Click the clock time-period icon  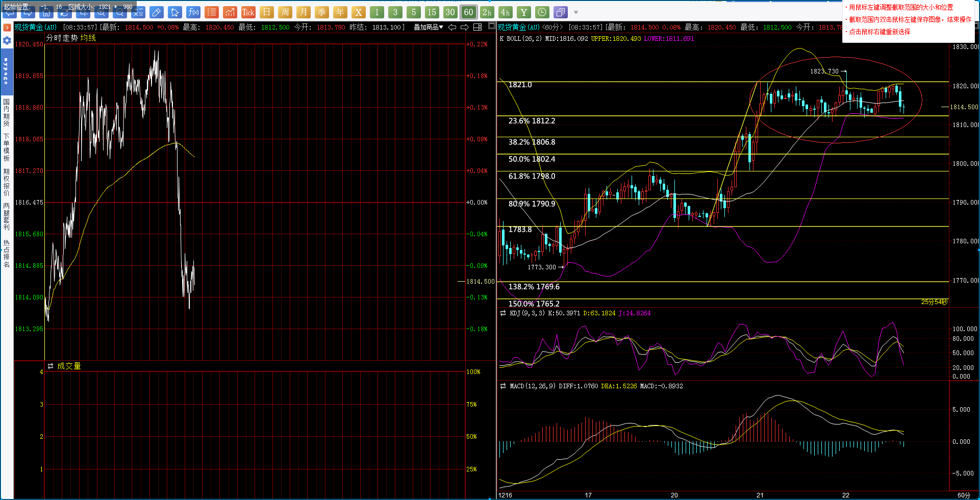click(542, 12)
